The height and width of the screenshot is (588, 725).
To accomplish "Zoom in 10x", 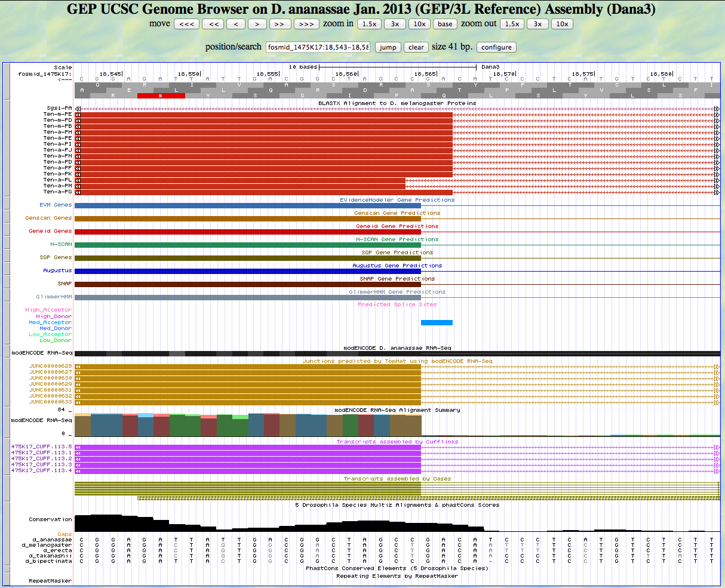I will [420, 24].
